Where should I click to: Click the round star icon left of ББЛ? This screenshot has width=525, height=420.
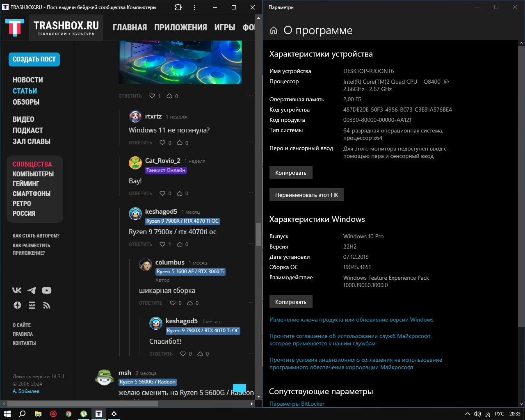(17, 305)
